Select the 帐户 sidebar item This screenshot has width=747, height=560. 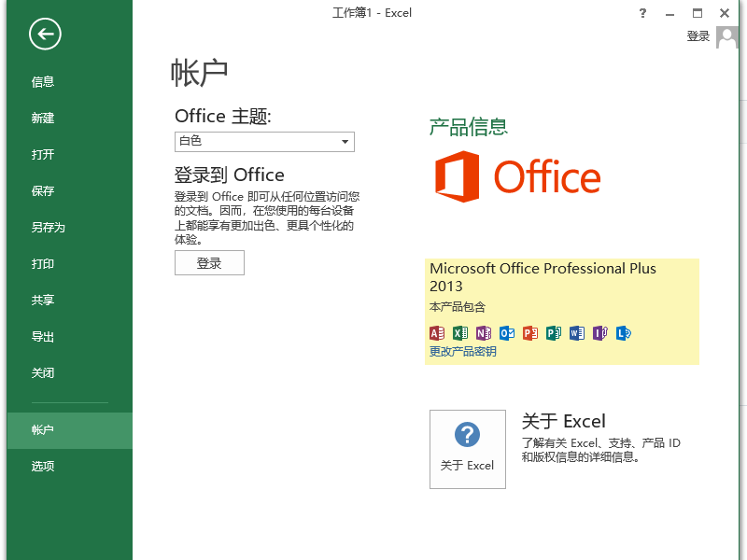coord(69,430)
